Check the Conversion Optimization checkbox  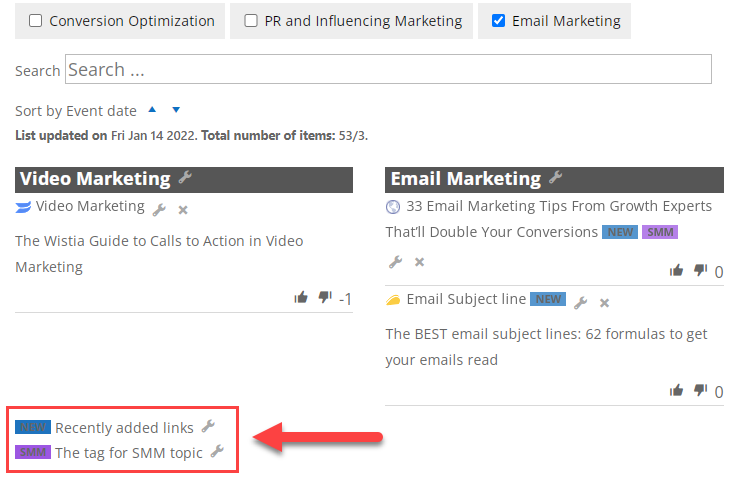pyautogui.click(x=35, y=21)
